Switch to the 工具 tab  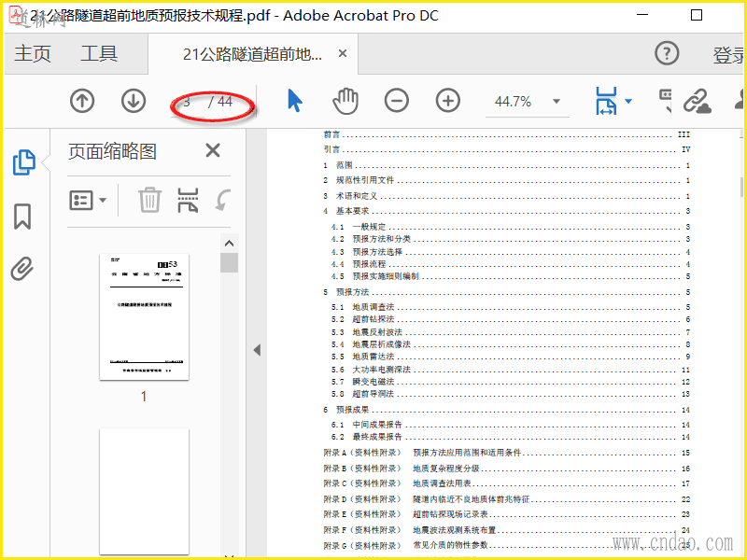point(99,53)
